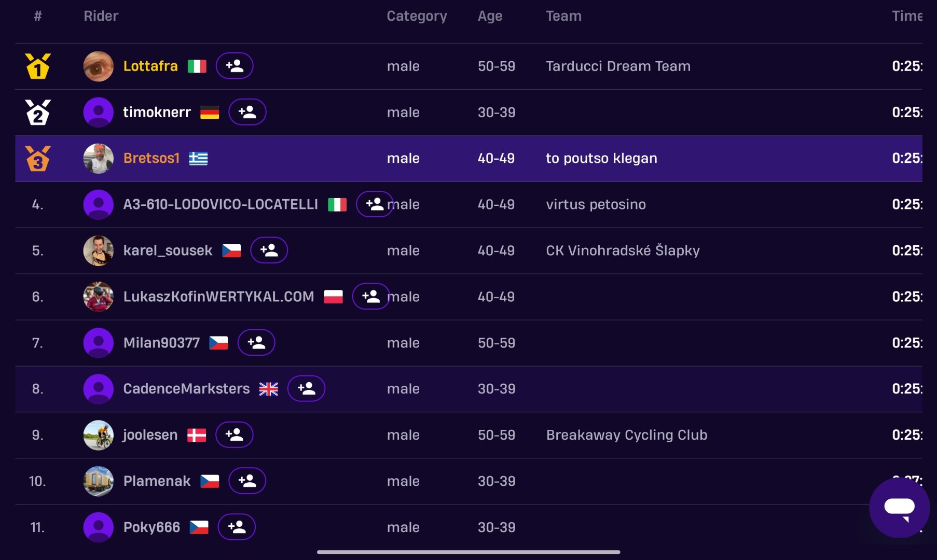View Lottafra's eye avatar picture
This screenshot has height=560, width=937.
pos(99,66)
